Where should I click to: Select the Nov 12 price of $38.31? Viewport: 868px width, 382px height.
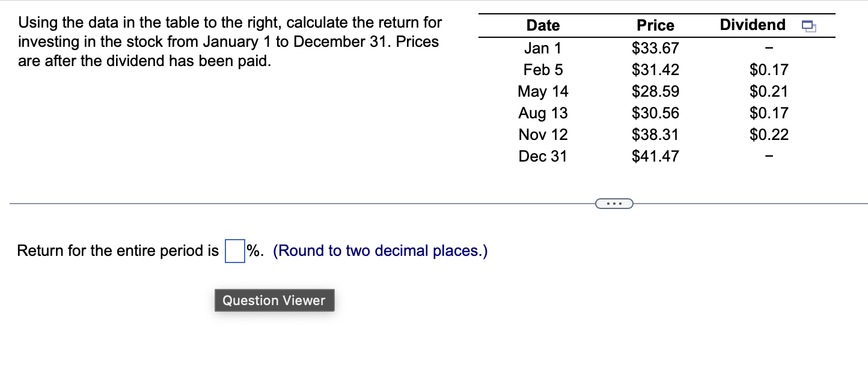pos(655,135)
